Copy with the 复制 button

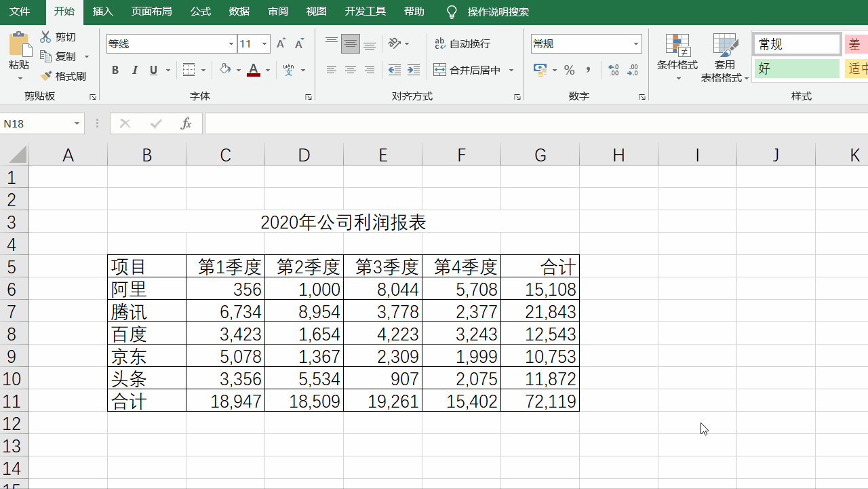click(x=58, y=56)
